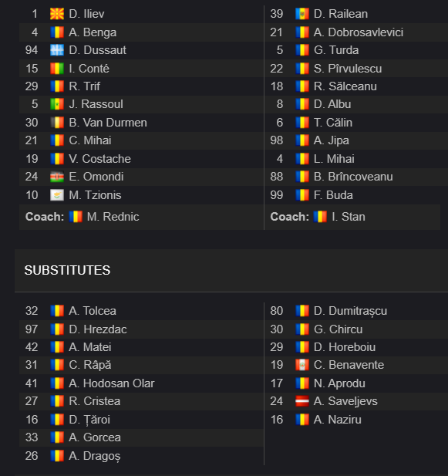
Task: Click the Kenya flag next to E. Omondi
Action: [57, 177]
